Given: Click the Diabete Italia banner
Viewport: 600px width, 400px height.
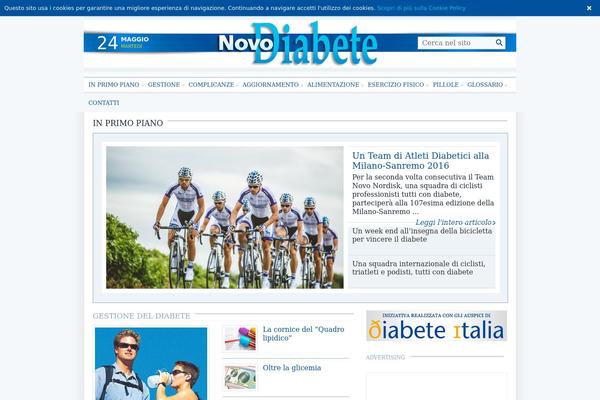Looking at the screenshot, I should point(436,326).
